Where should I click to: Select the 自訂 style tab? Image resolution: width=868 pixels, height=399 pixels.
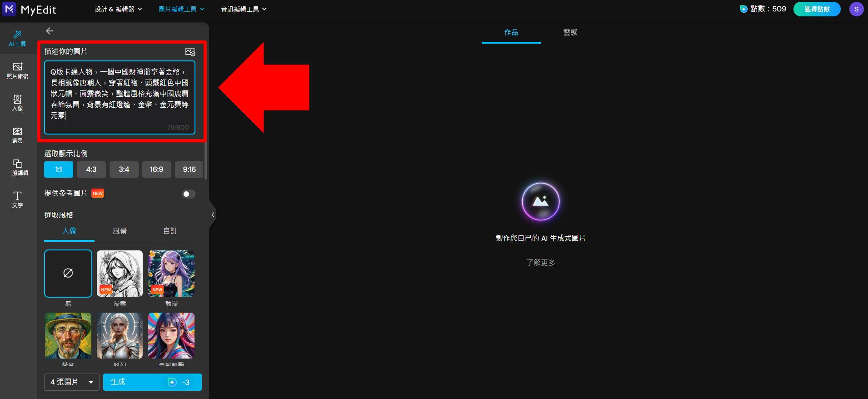coord(170,231)
